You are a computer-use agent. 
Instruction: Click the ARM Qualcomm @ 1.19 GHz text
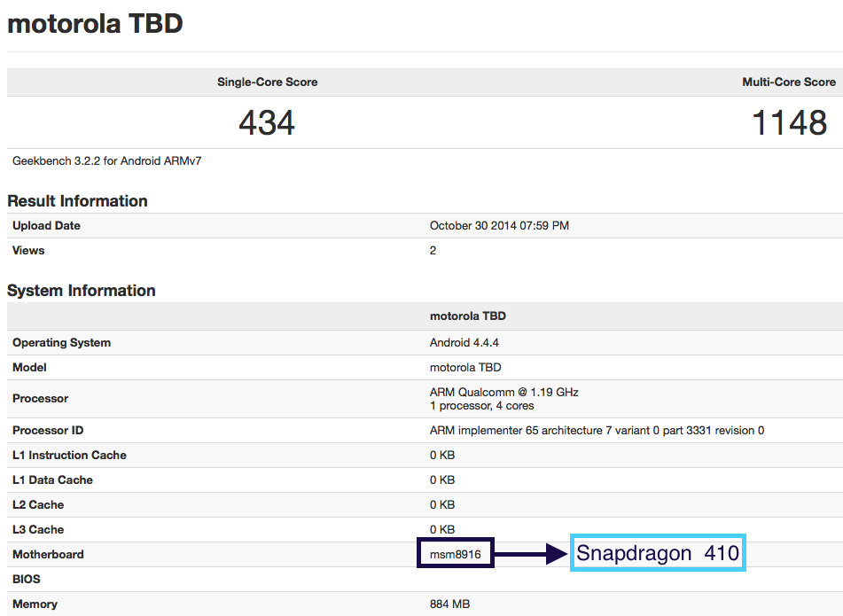503,392
